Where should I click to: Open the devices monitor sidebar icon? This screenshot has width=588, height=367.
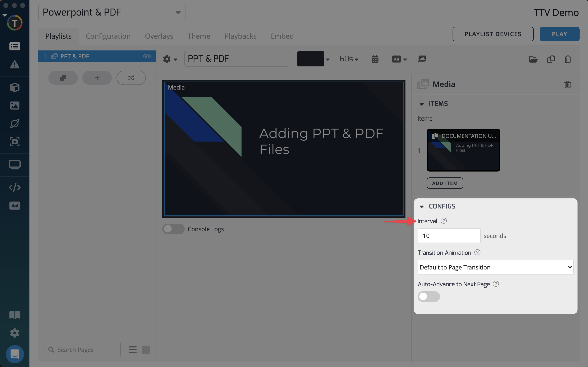pos(15,165)
